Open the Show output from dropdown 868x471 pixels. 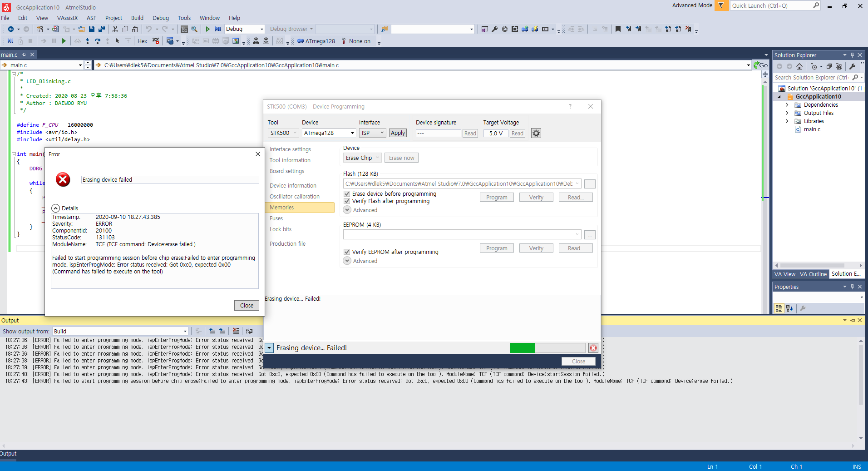(120, 332)
